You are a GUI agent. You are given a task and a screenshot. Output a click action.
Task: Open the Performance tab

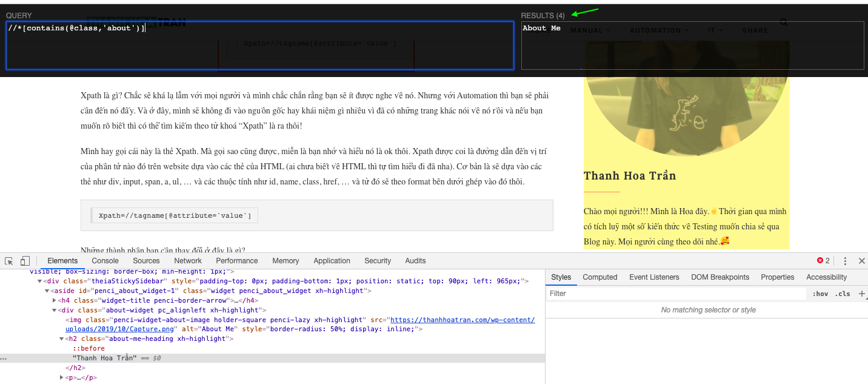click(x=237, y=261)
